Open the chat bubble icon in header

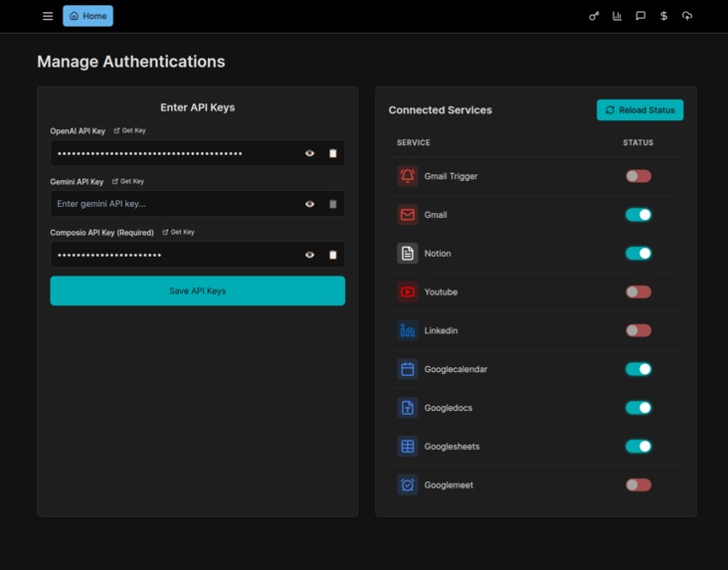coord(640,16)
